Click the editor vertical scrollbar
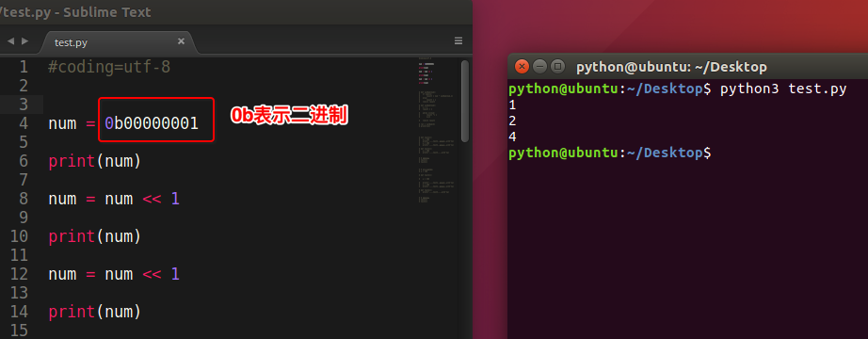868x339 pixels. pos(465,102)
